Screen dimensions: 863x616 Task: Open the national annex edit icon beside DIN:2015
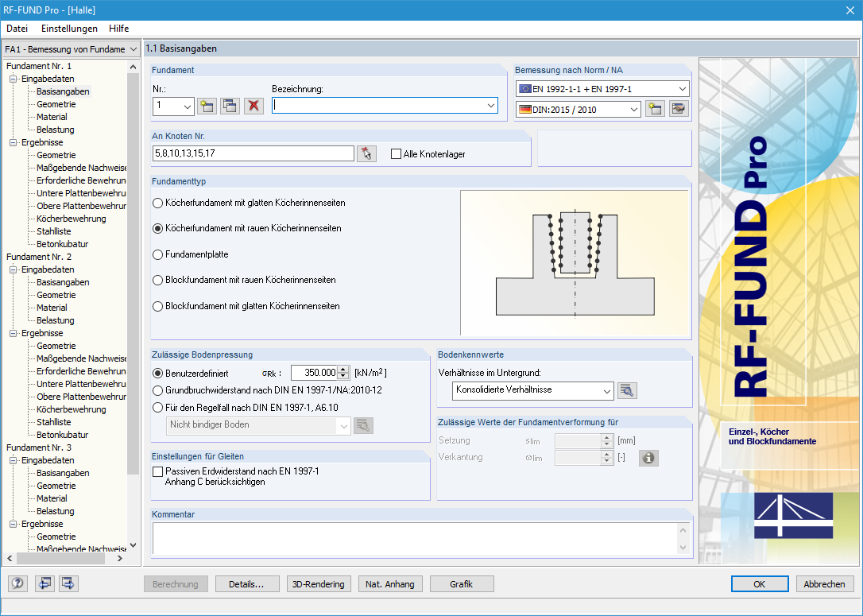click(679, 109)
